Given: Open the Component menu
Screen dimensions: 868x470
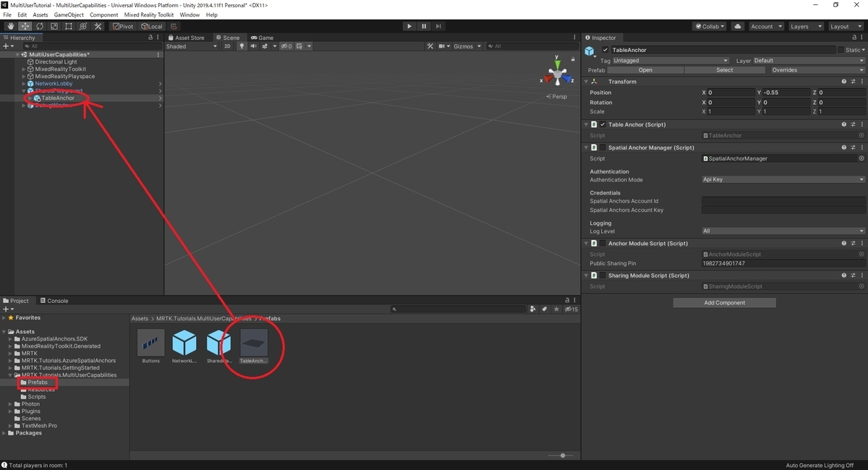Looking at the screenshot, I should [103, 14].
